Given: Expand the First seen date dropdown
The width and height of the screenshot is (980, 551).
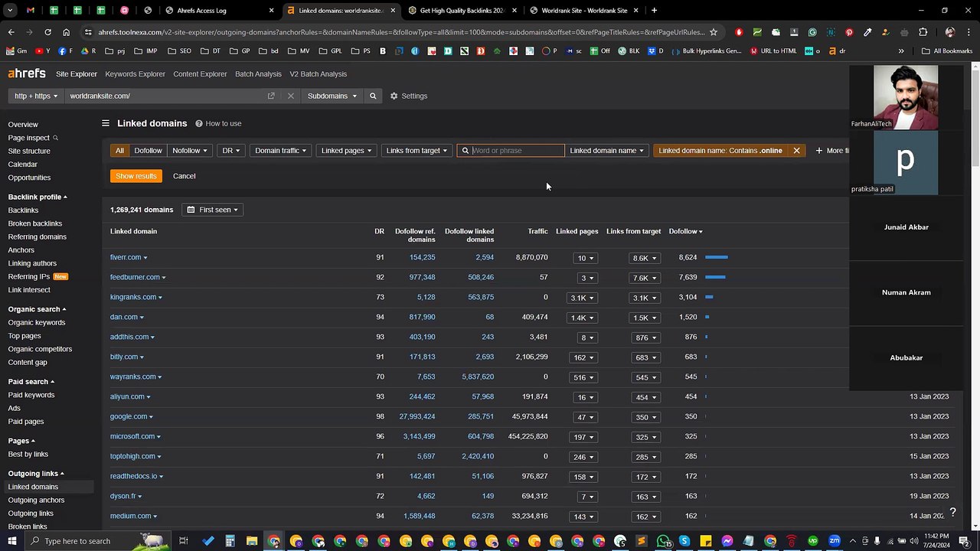Looking at the screenshot, I should [x=212, y=210].
